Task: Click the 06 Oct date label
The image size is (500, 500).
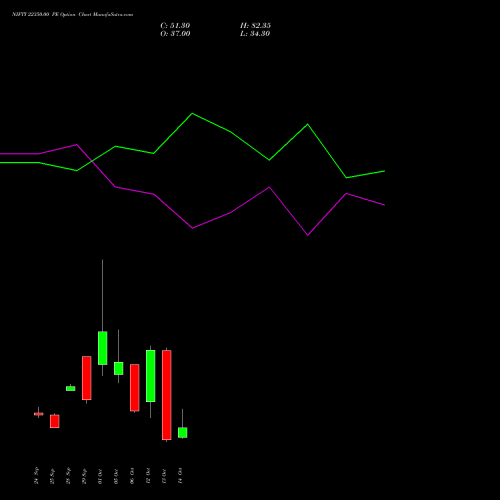Action: point(133,476)
